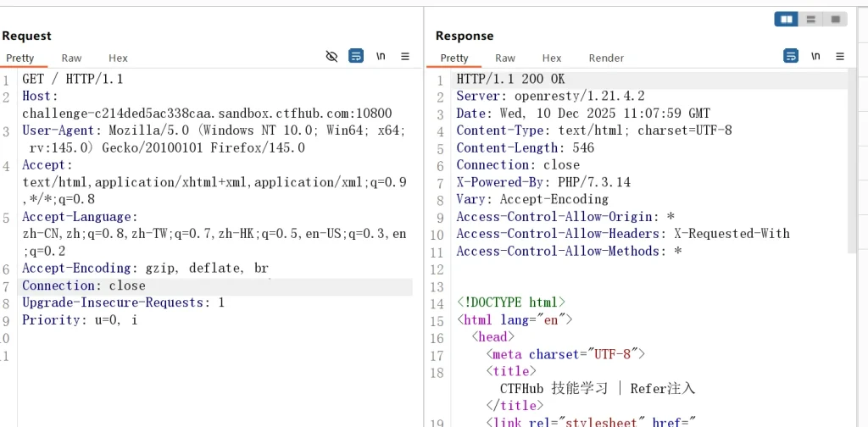Switch to the Raw tab in Request

71,58
